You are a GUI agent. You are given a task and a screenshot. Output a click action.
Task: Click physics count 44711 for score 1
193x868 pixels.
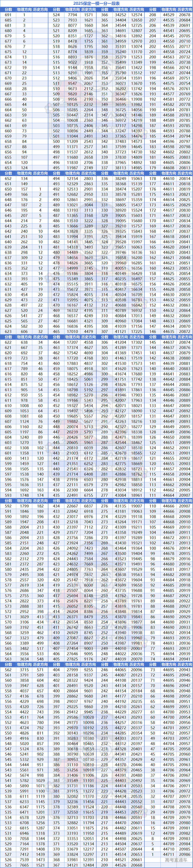[x=169, y=854]
